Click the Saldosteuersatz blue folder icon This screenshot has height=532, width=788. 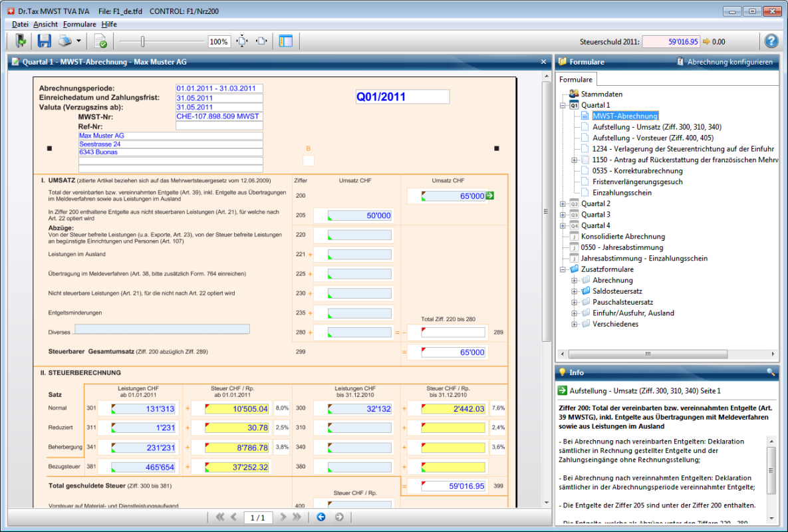(x=585, y=291)
